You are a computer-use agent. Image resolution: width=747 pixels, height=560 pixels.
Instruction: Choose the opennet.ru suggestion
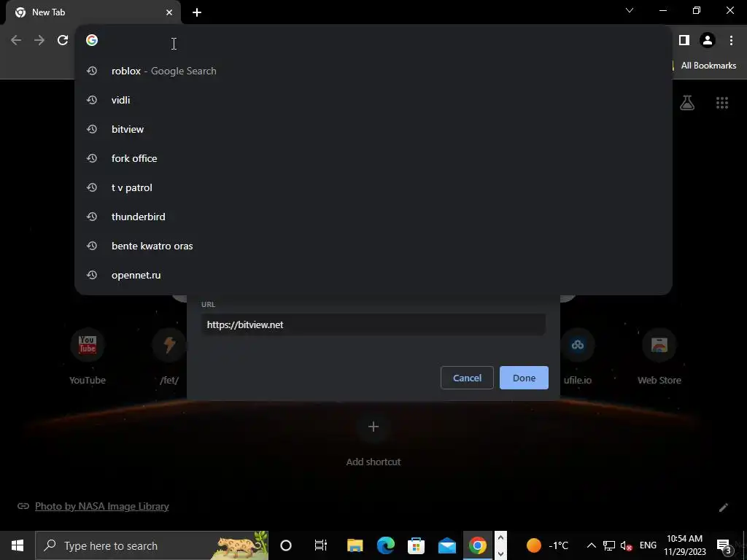coord(373,275)
